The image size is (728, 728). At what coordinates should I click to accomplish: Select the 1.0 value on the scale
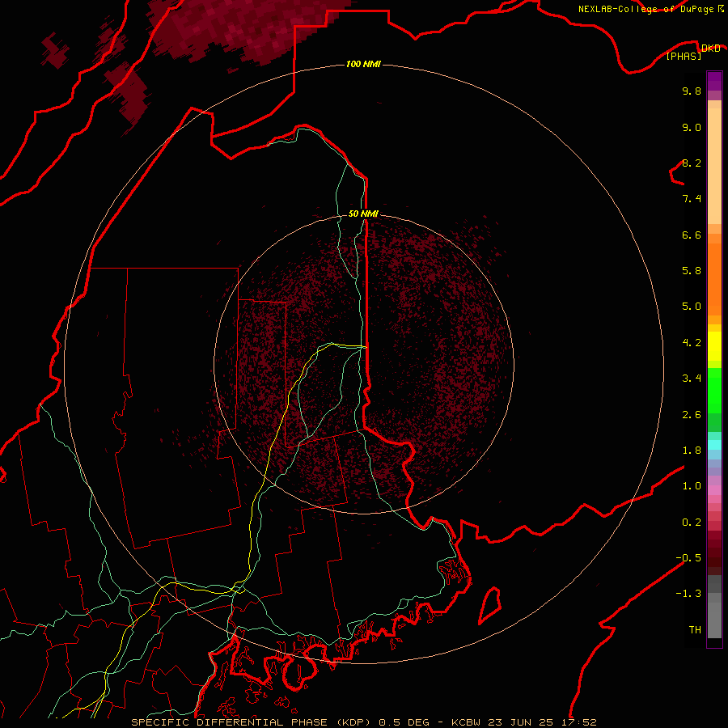point(692,486)
